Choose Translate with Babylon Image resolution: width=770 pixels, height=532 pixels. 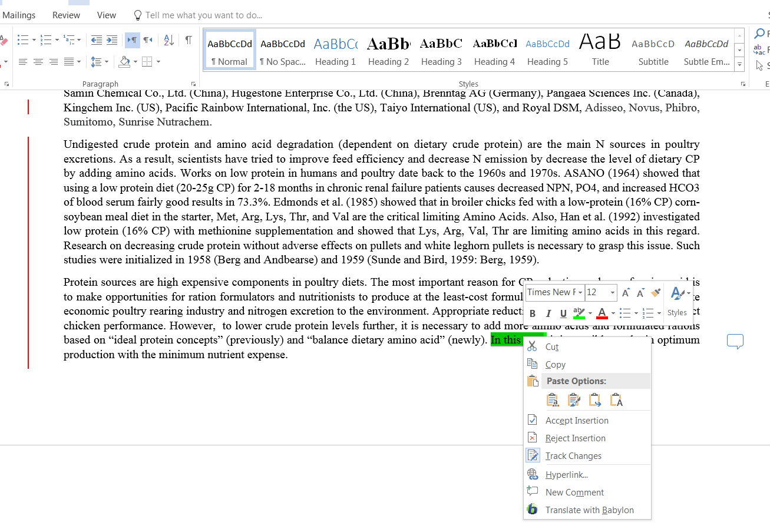(587, 510)
